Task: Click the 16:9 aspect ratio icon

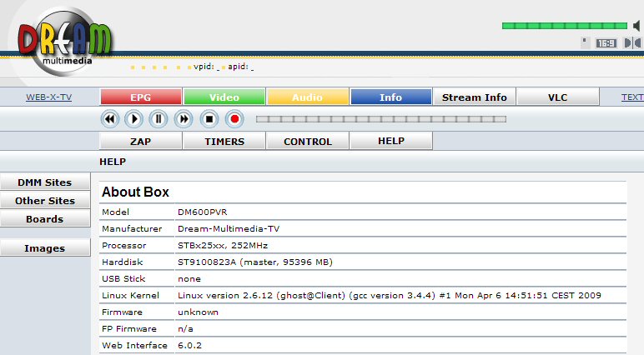Action: click(606, 43)
